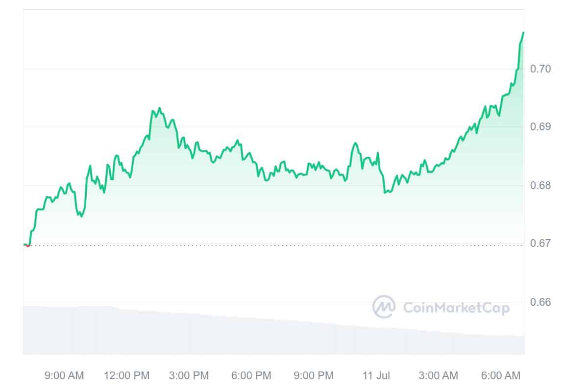Select the 0.66 price axis label

(x=541, y=302)
